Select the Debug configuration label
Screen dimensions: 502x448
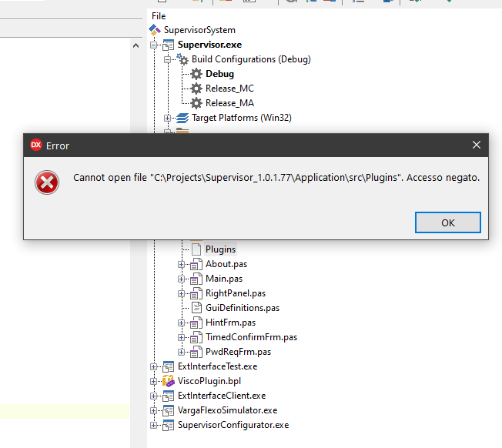[219, 74]
